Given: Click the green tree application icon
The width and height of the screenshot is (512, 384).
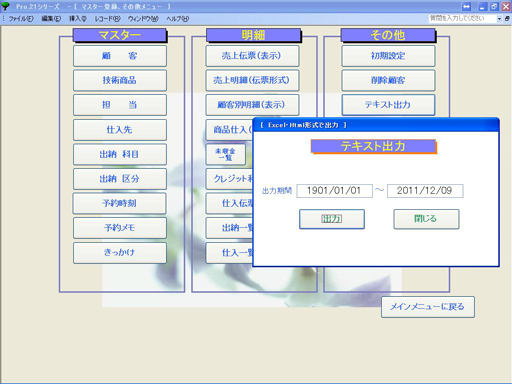Looking at the screenshot, I should pos(5,6).
